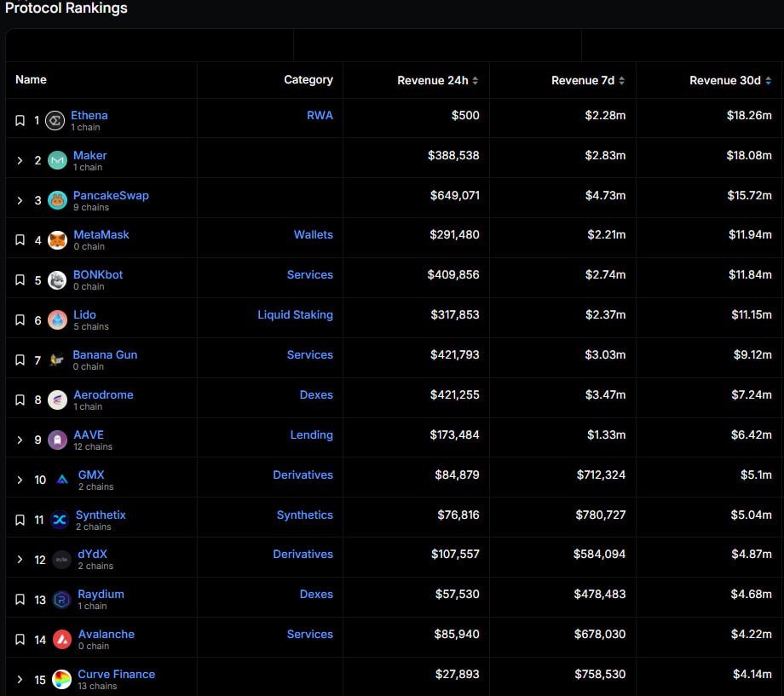Image resolution: width=784 pixels, height=696 pixels.
Task: Open the AAVE protocol link
Action: tap(89, 434)
